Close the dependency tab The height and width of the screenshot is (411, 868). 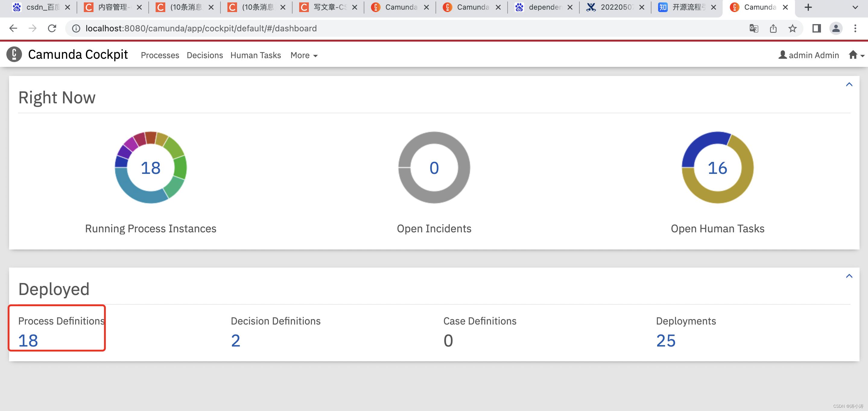click(570, 8)
